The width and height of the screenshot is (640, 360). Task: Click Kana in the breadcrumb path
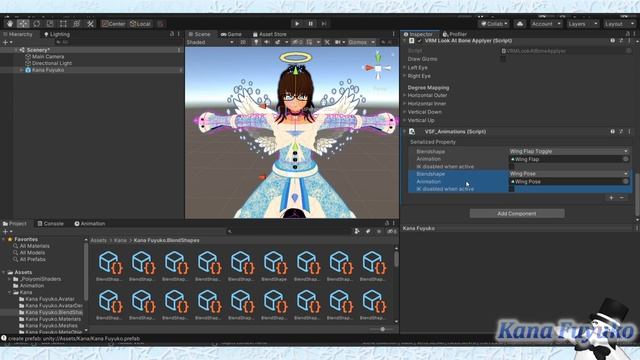(x=120, y=240)
